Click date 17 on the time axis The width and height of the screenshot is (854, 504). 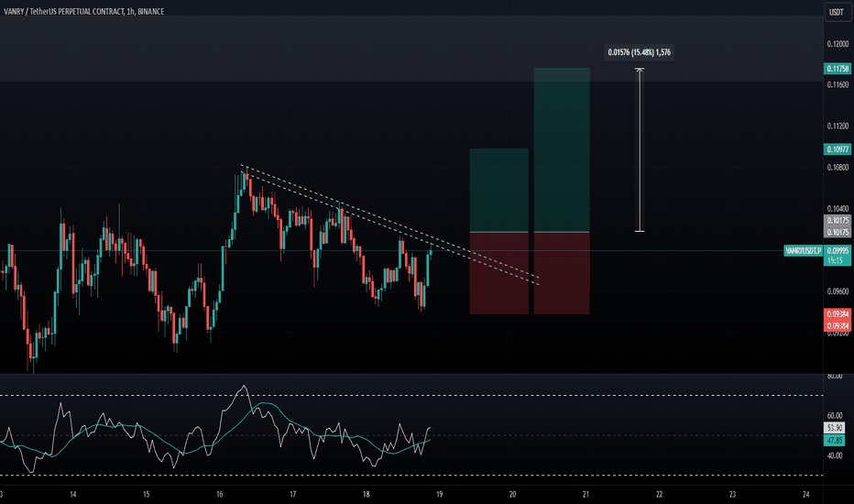click(292, 494)
